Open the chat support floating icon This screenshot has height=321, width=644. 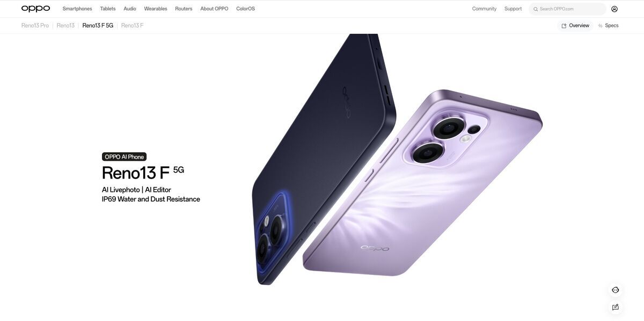click(616, 290)
